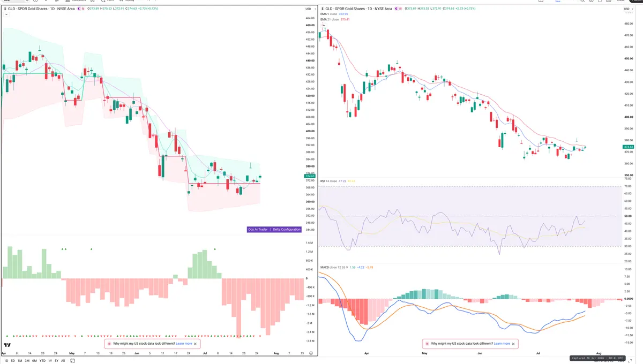Open Learn more link in left chart notice
643x364 pixels.
click(184, 344)
